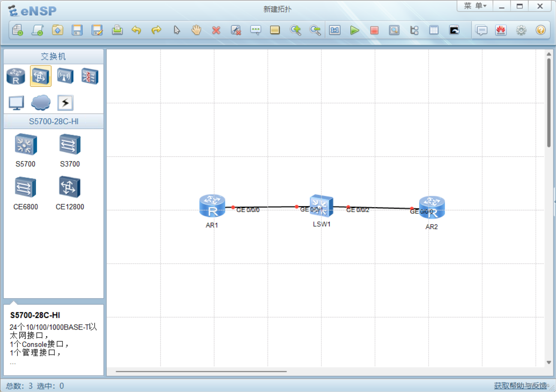Image resolution: width=556 pixels, height=392 pixels.
Task: Select the hand pan tool
Action: pos(196,30)
